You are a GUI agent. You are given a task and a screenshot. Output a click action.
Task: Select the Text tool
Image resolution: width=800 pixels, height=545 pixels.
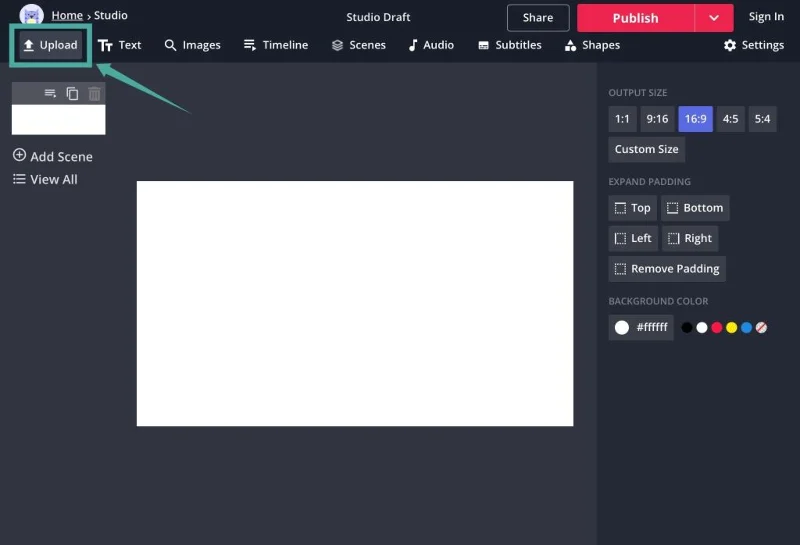(x=119, y=45)
